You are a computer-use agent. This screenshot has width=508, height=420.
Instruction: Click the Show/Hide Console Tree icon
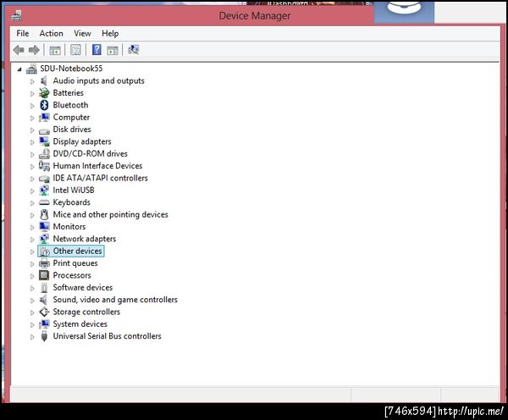click(x=55, y=50)
